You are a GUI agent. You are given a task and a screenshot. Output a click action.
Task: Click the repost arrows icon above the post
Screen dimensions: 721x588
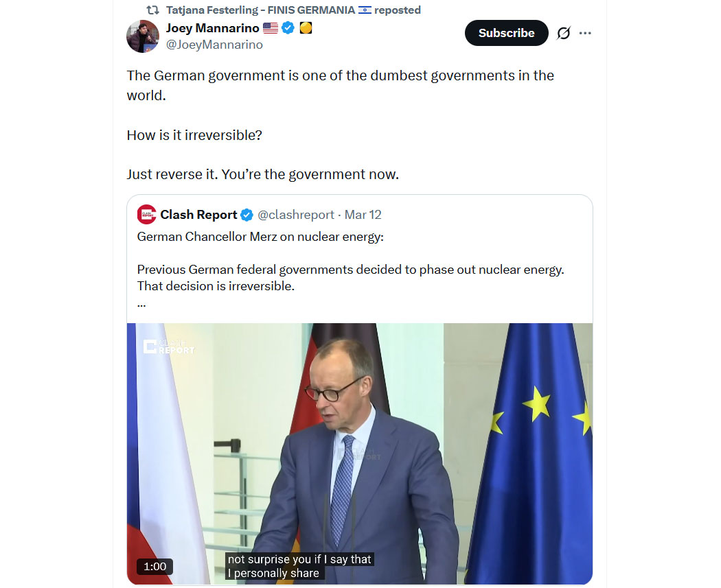click(x=153, y=10)
